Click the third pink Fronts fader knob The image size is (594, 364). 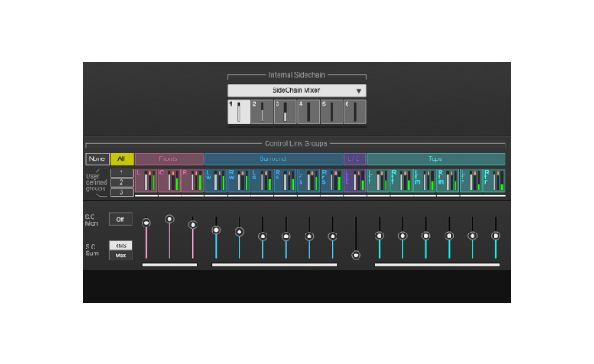(x=193, y=225)
